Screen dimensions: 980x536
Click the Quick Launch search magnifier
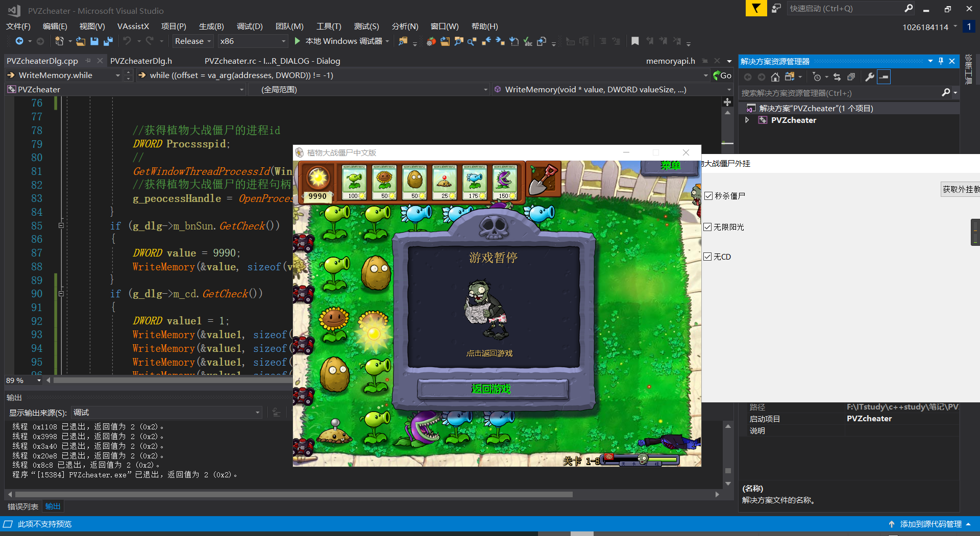click(909, 8)
